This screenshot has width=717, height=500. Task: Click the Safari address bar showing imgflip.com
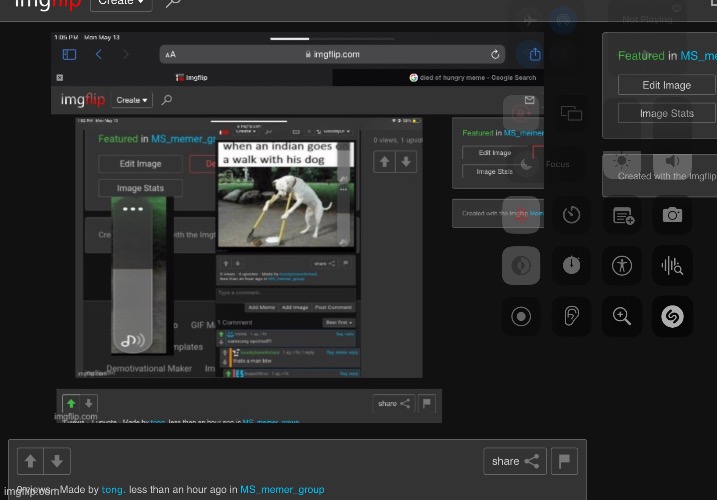coord(331,54)
